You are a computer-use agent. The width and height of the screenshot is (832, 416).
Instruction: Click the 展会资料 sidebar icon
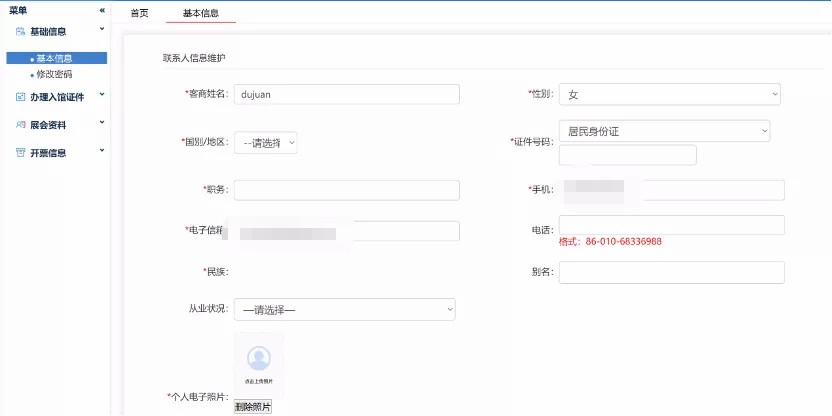click(20, 125)
